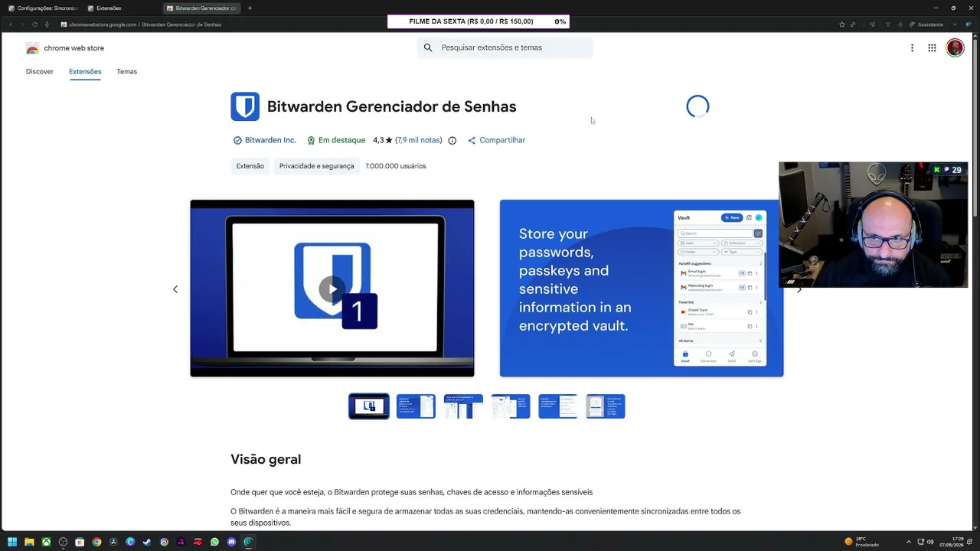Go back to the previous page
Screen dimensions: 980x551
[11, 24]
